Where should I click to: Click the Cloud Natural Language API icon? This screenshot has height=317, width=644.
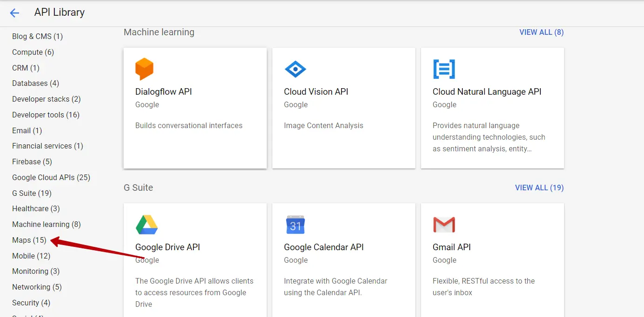click(x=444, y=69)
